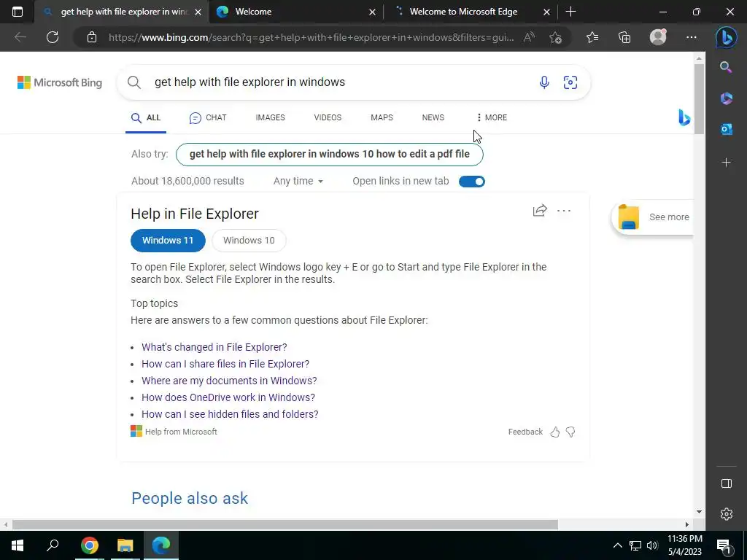Open How can I see hidden files link
Image resolution: width=747 pixels, height=560 pixels.
pyautogui.click(x=230, y=414)
